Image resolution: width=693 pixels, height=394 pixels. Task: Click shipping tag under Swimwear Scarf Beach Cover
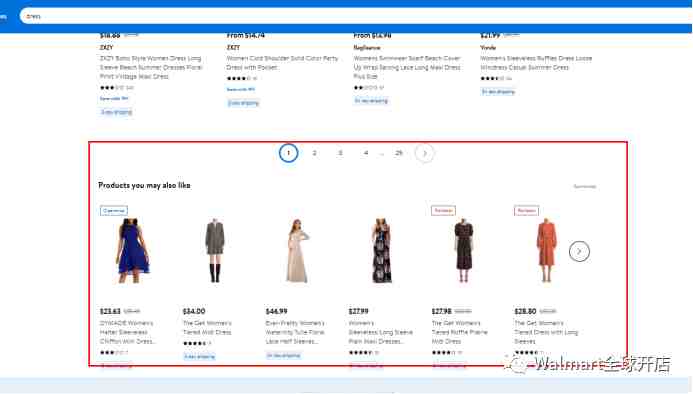coord(371,101)
